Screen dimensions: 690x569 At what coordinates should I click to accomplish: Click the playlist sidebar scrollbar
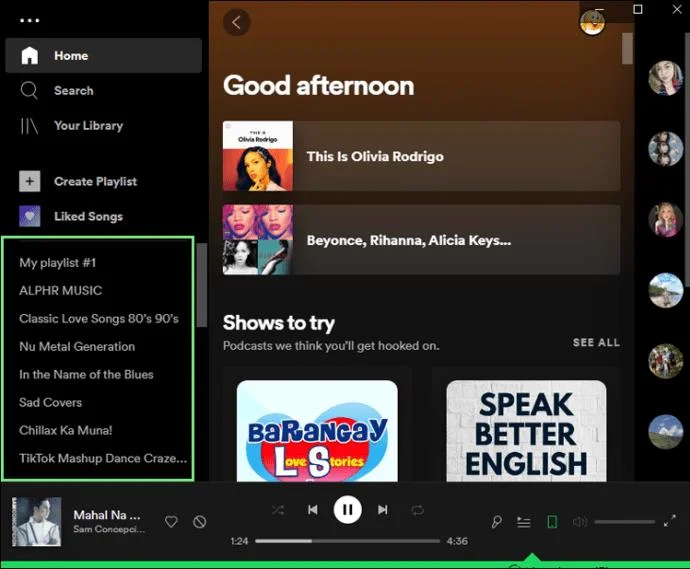click(x=202, y=285)
